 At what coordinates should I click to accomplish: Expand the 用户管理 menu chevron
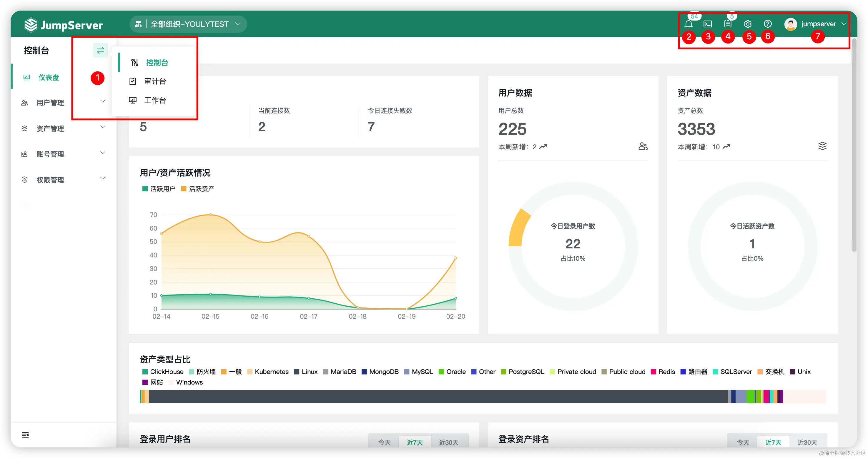[x=103, y=101]
